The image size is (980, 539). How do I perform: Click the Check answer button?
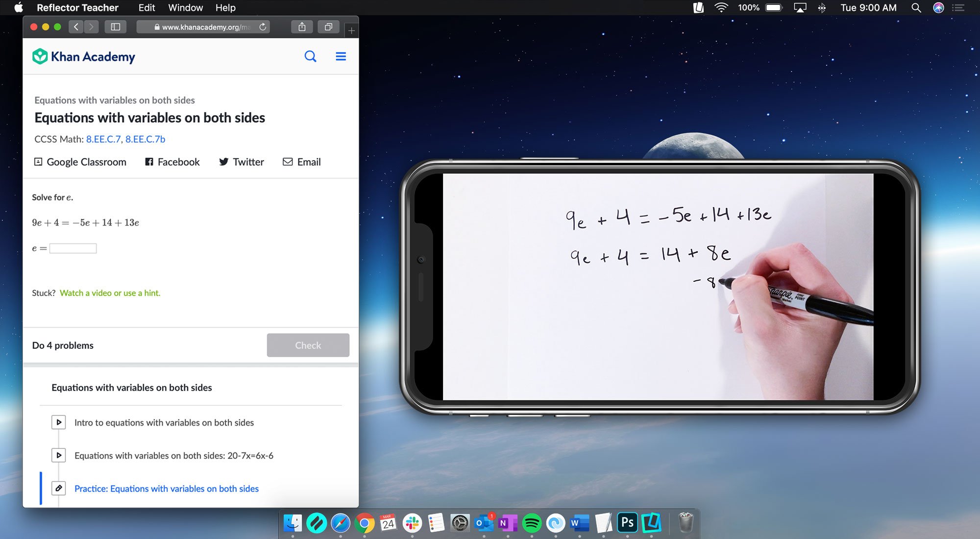click(x=308, y=345)
